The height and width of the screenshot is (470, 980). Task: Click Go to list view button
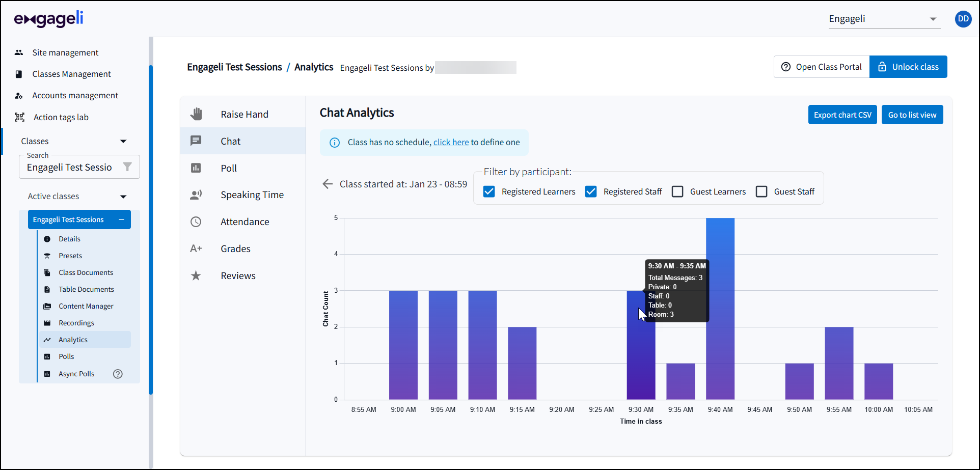pos(912,115)
